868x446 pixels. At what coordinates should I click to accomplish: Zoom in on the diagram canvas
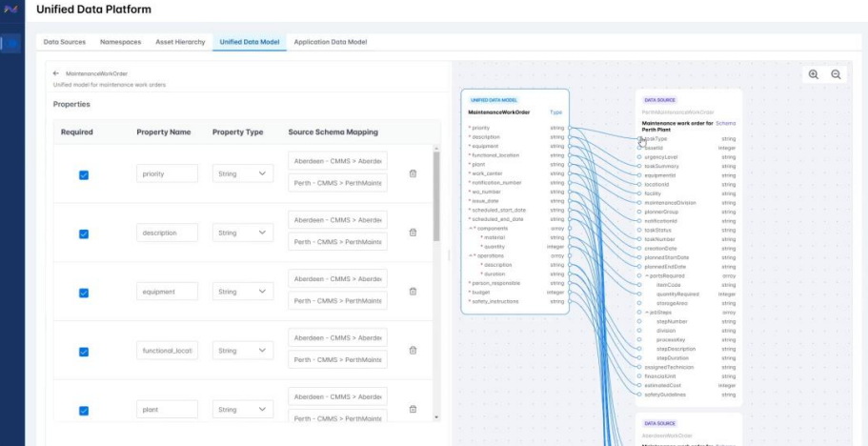tap(813, 74)
